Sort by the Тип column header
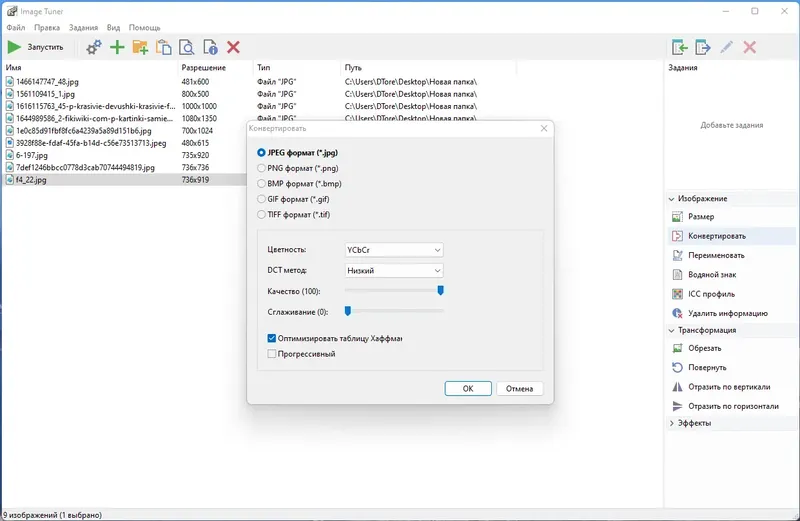The image size is (800, 521). pos(296,67)
